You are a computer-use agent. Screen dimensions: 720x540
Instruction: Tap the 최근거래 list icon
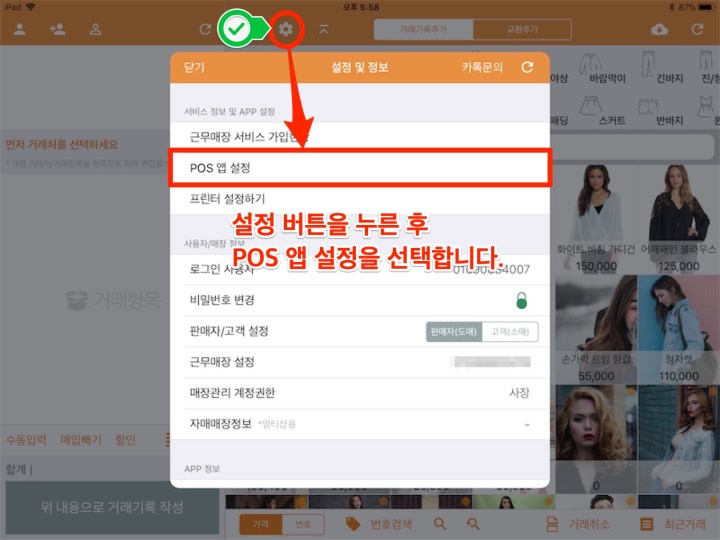647,524
